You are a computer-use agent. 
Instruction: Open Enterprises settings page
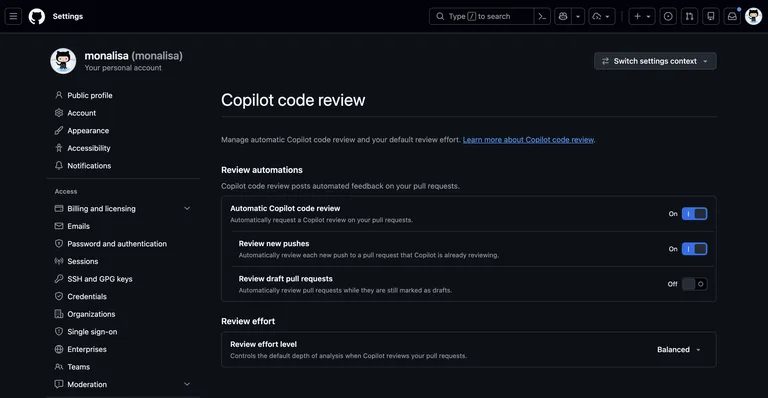point(87,350)
